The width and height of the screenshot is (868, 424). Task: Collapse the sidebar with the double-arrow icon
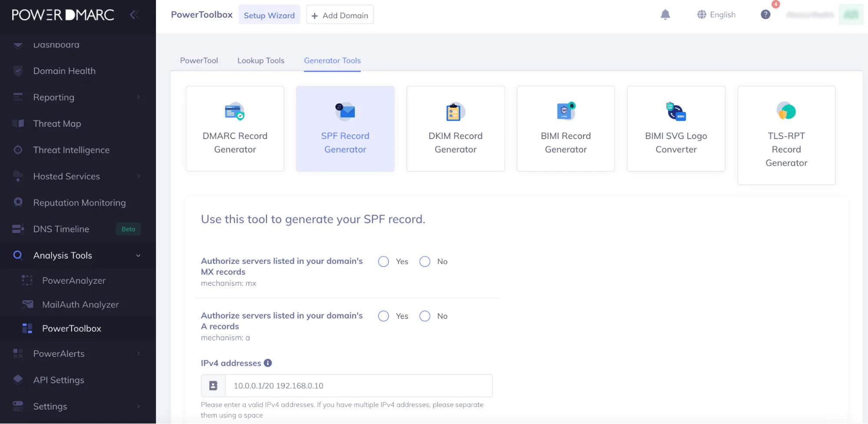pos(134,15)
